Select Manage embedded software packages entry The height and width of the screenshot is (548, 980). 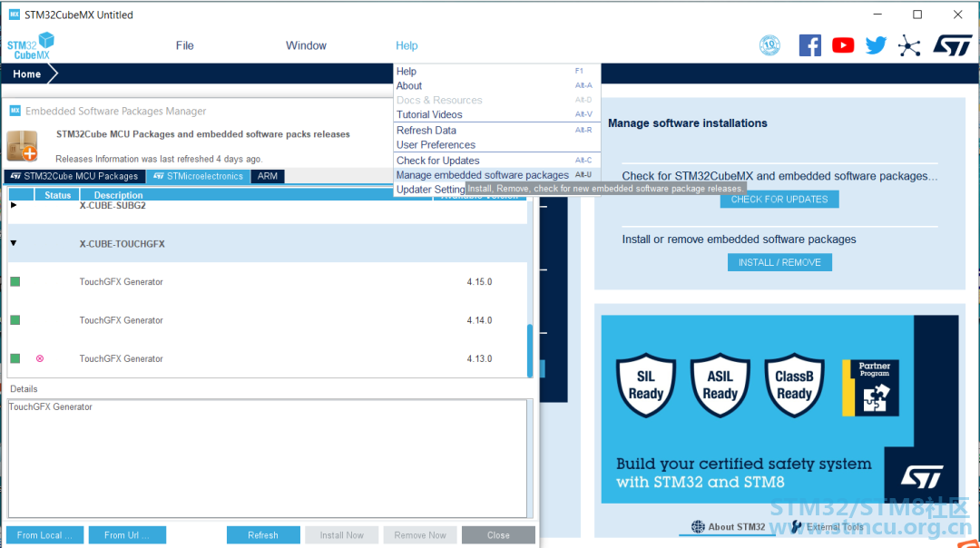click(x=497, y=175)
